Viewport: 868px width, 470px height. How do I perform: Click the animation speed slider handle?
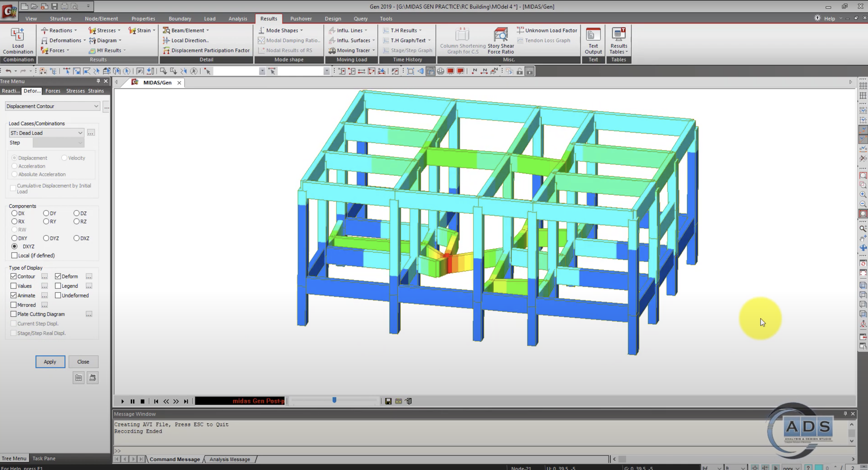click(334, 400)
